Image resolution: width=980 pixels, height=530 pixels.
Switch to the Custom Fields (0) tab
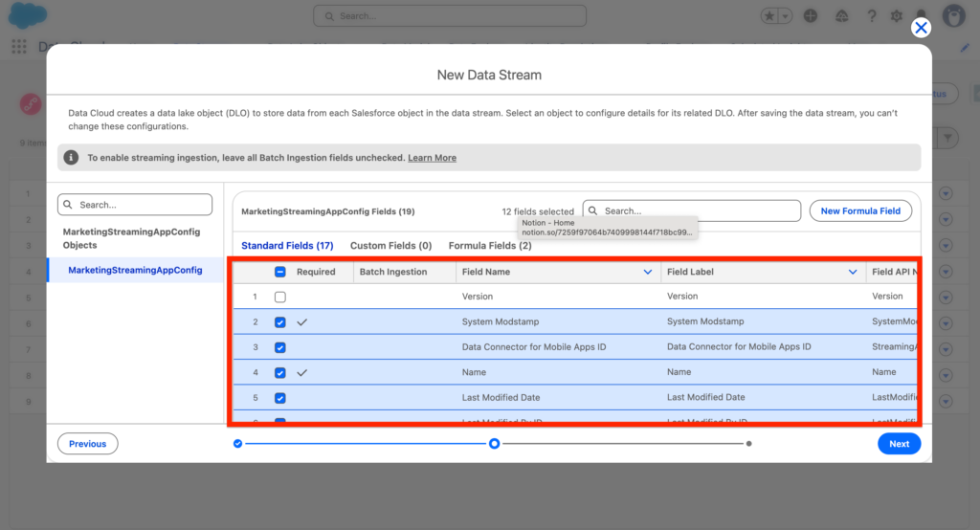[x=390, y=246]
